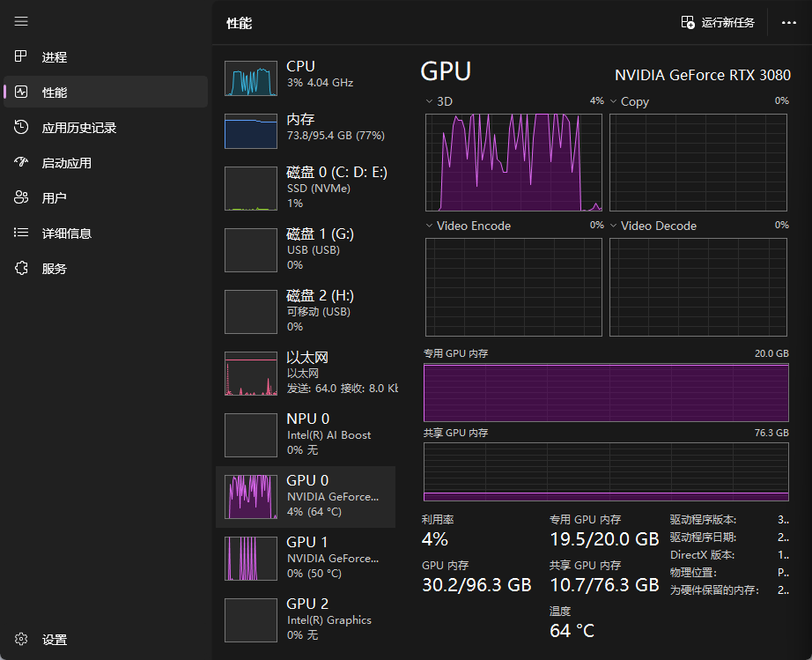Open the 应用历史记录 sidebar icon
The width and height of the screenshot is (812, 660).
point(21,128)
